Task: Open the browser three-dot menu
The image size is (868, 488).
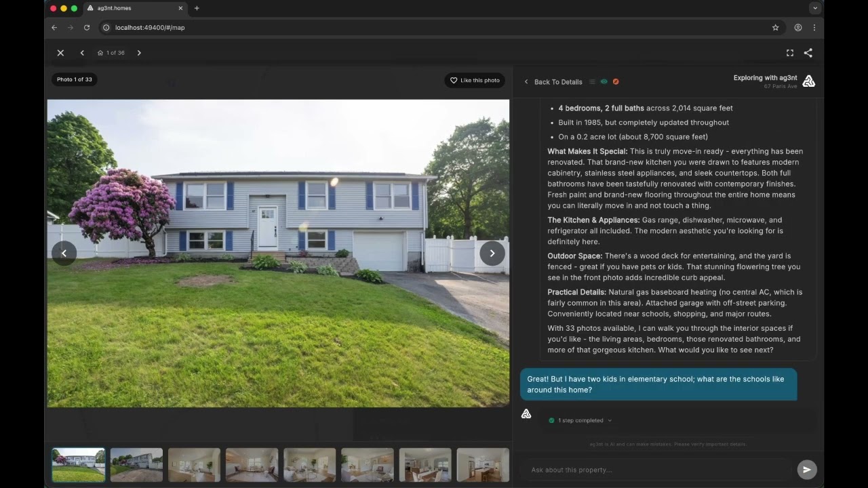Action: (x=814, y=28)
